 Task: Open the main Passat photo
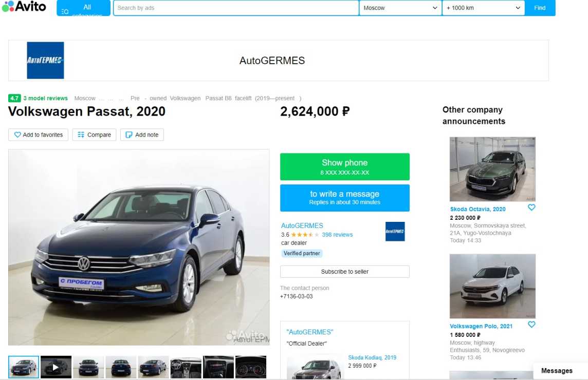139,248
